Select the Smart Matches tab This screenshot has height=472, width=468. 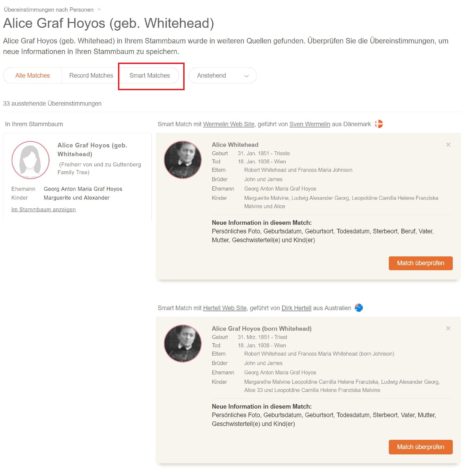pos(150,76)
